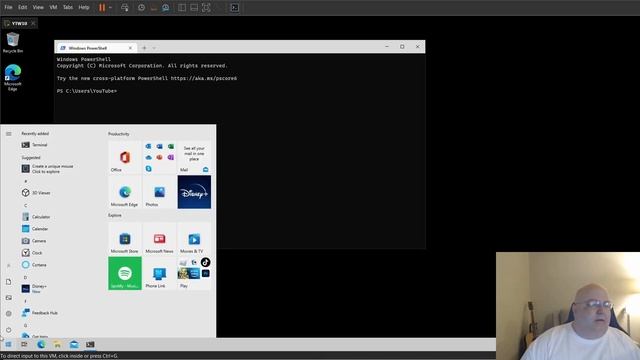Open Task View on the taskbar
This screenshot has height=360, width=640.
[24, 344]
